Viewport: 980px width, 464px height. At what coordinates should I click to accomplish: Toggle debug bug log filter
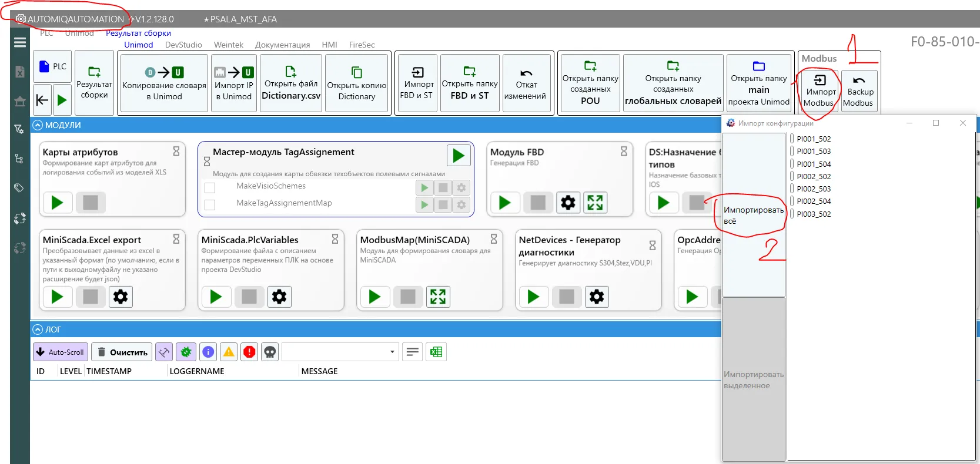pos(186,352)
